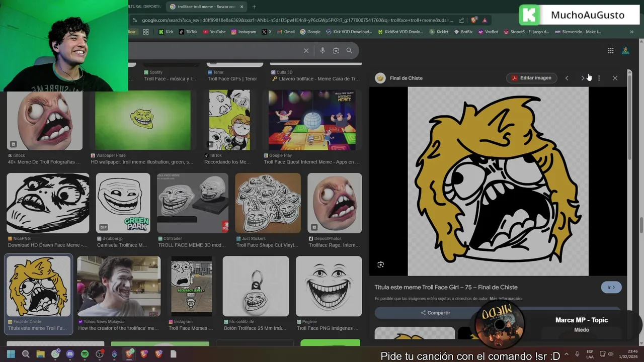
Task: Open KickBot VOD Download bookmark
Action: coord(400,32)
